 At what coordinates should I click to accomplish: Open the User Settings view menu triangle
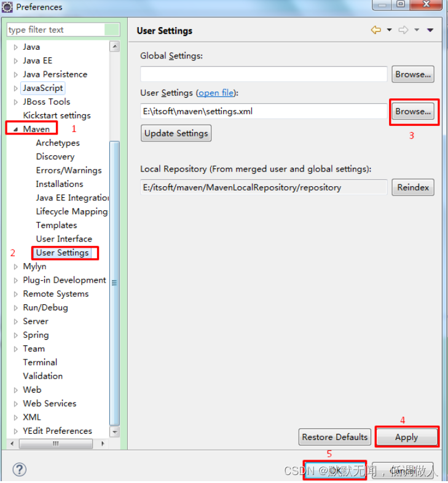tap(430, 30)
